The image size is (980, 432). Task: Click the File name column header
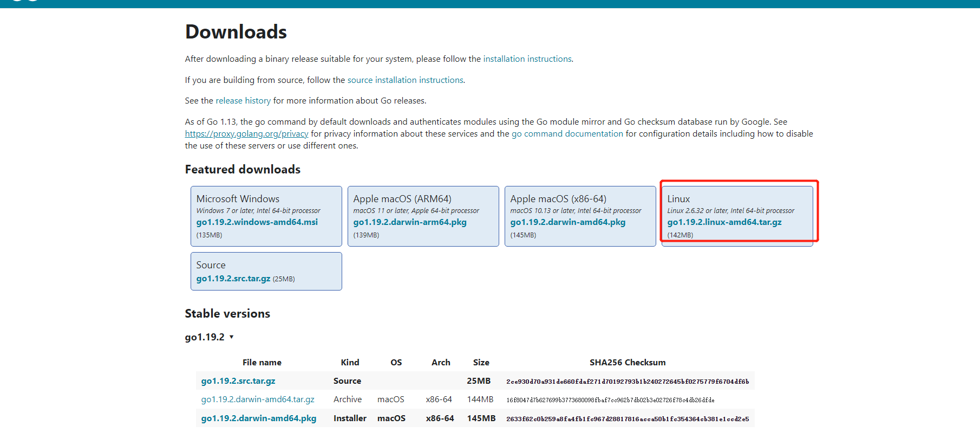tap(262, 362)
